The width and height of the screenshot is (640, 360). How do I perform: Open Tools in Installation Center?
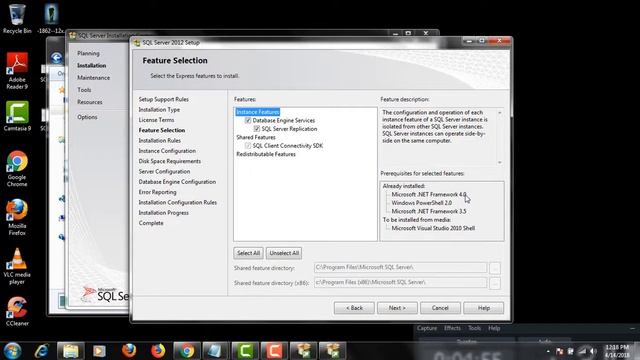click(x=84, y=90)
